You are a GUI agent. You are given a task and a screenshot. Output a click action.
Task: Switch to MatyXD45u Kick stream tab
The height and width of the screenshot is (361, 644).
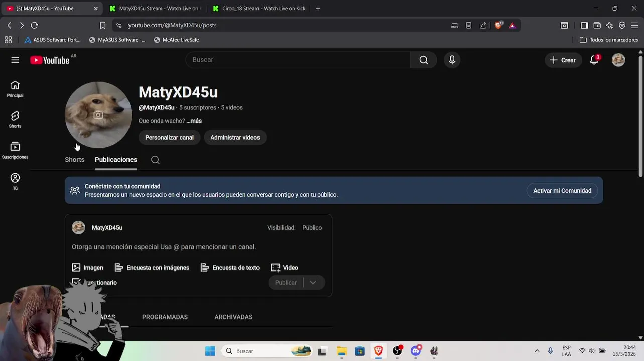tap(155, 9)
